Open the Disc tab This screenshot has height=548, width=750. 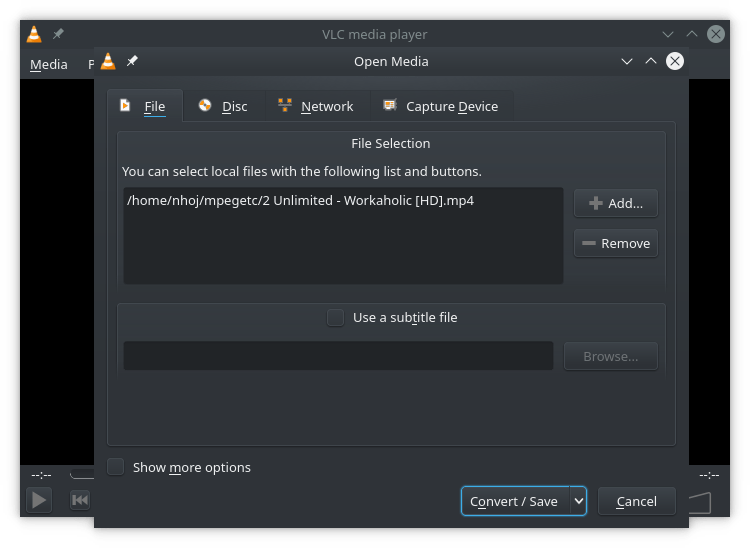coord(224,106)
